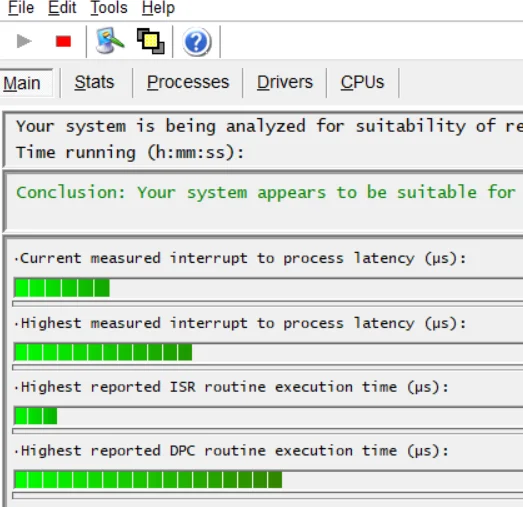Open the Help menu
The height and width of the screenshot is (507, 523).
click(158, 8)
